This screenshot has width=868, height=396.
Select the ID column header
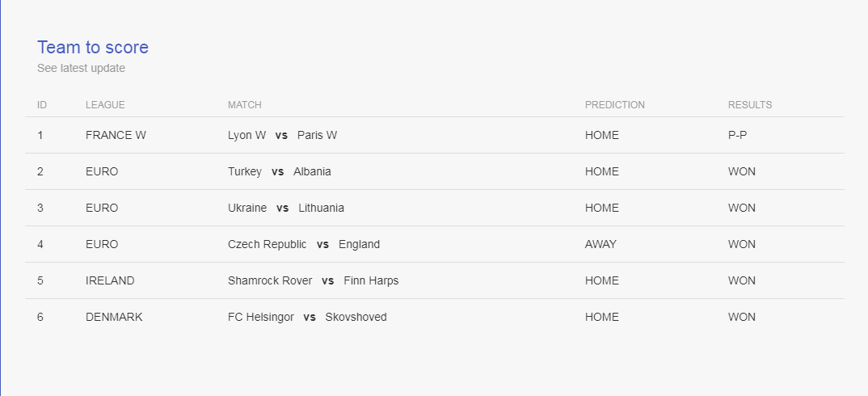(x=42, y=105)
